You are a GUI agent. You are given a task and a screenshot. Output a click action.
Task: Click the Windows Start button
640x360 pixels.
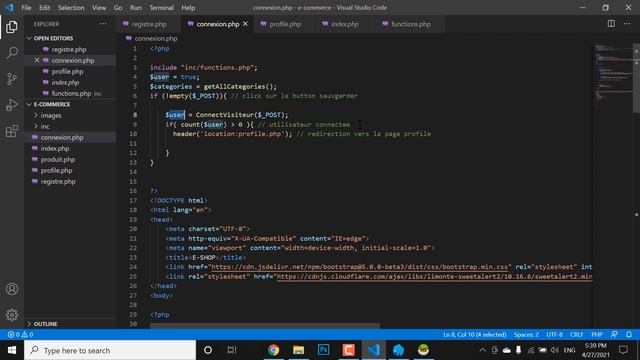12,350
